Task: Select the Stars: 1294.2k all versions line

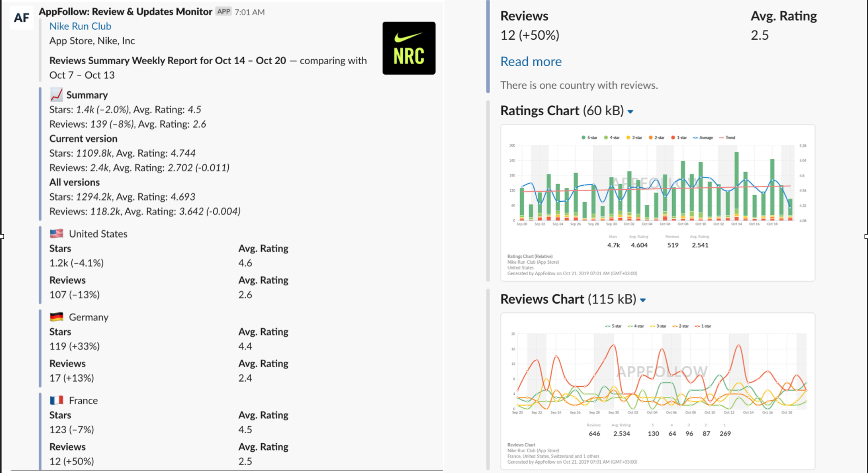Action: [x=122, y=197]
